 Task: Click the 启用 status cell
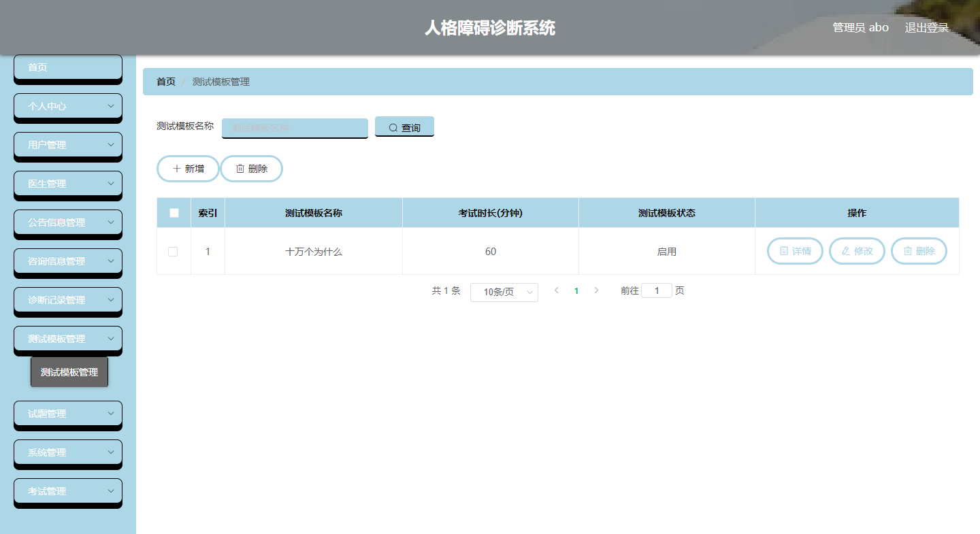click(x=667, y=252)
